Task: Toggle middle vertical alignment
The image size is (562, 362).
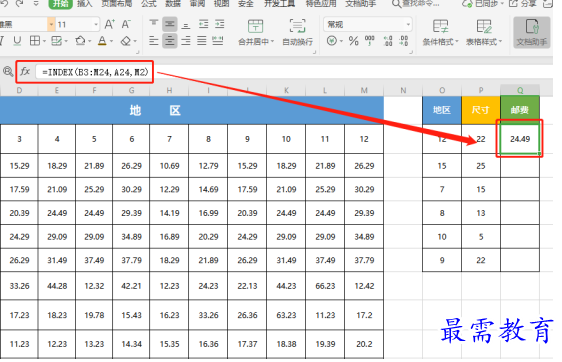Action: click(x=170, y=24)
